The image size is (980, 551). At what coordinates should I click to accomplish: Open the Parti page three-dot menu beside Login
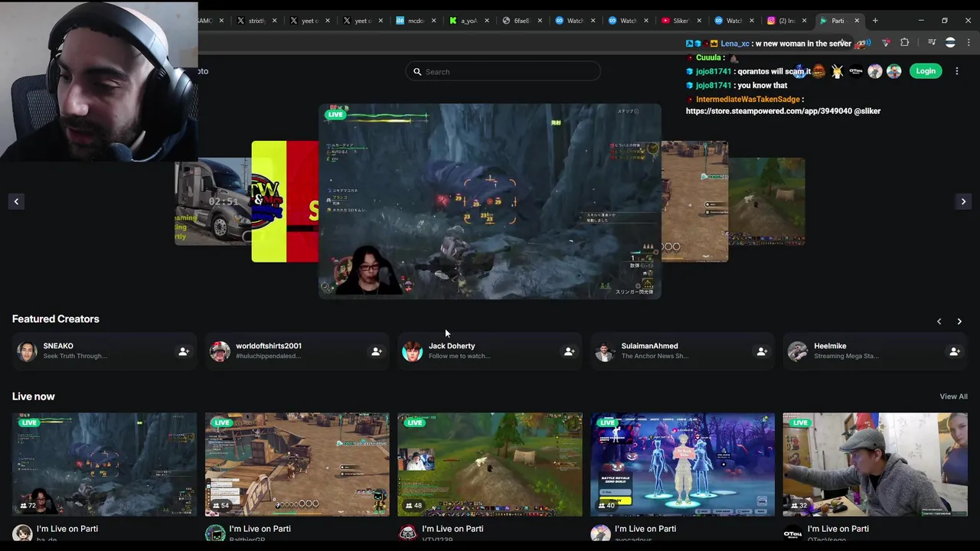point(957,71)
